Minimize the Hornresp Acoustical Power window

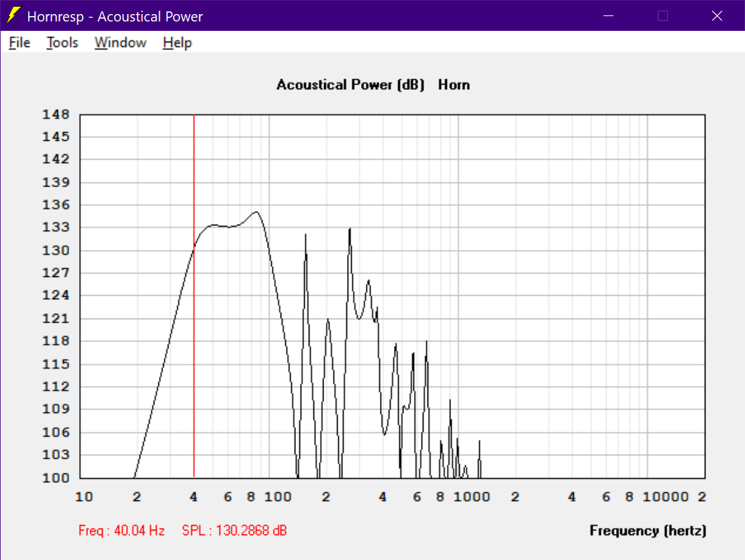point(609,15)
